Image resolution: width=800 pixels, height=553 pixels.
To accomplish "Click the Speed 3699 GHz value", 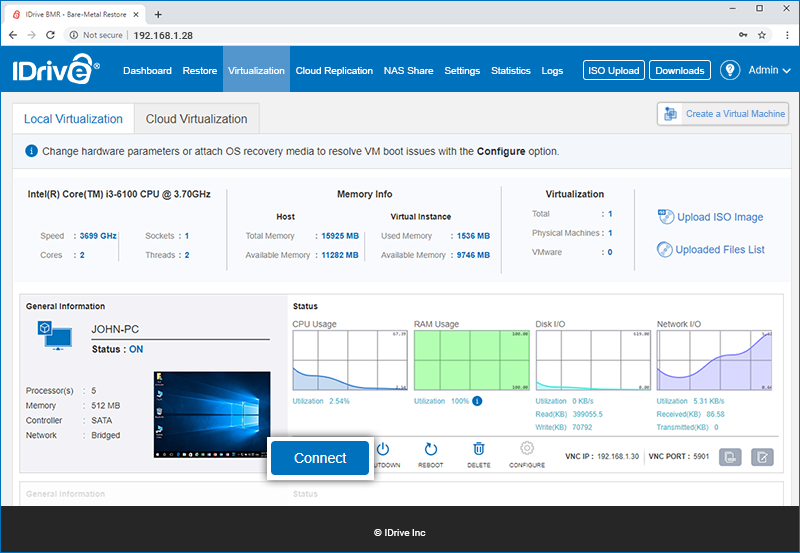I will click(x=98, y=236).
